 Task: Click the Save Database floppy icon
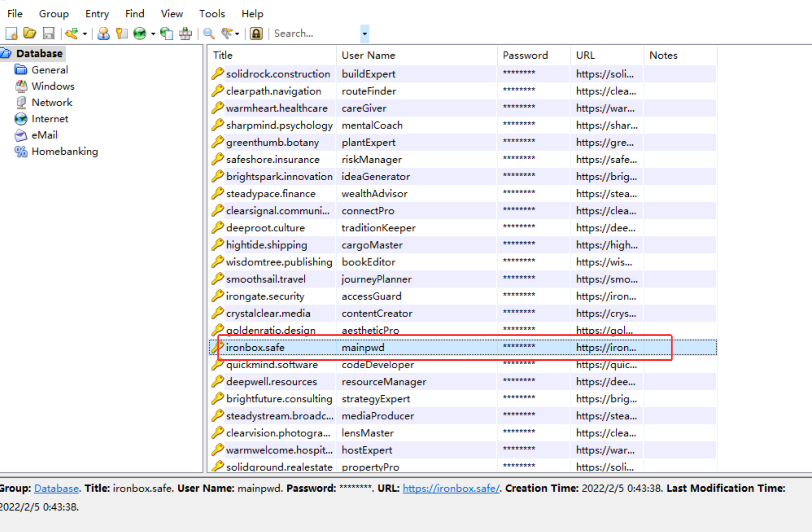(49, 34)
